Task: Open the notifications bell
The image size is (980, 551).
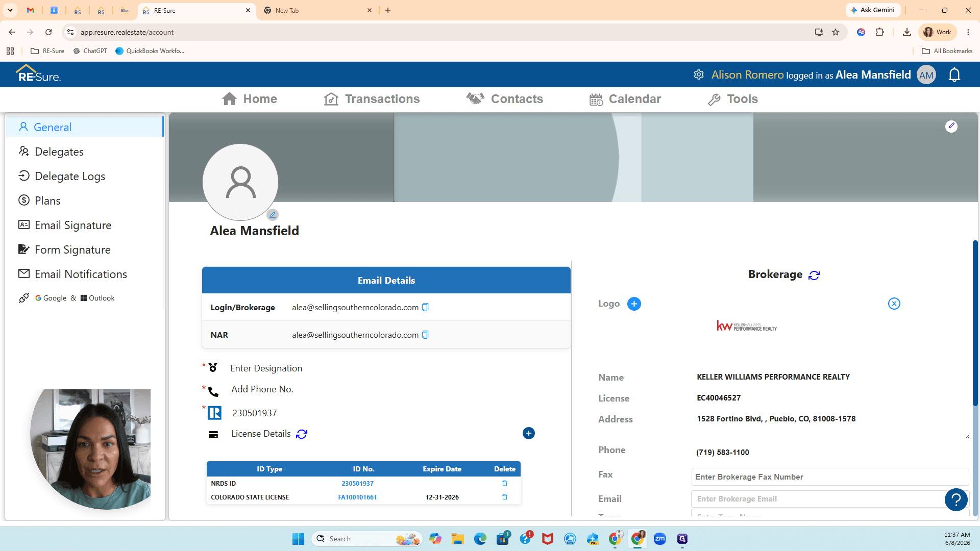Action: (954, 75)
